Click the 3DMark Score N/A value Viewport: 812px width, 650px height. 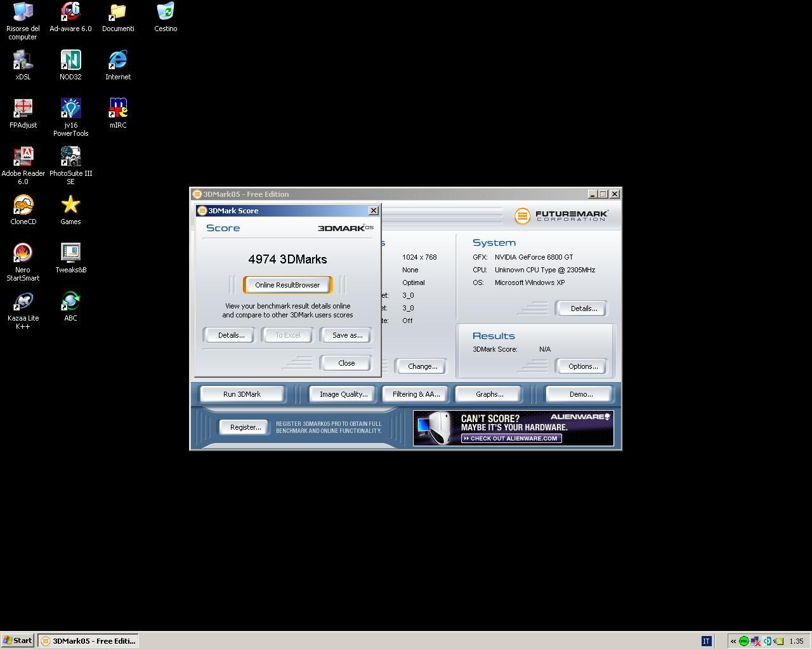pyautogui.click(x=545, y=349)
